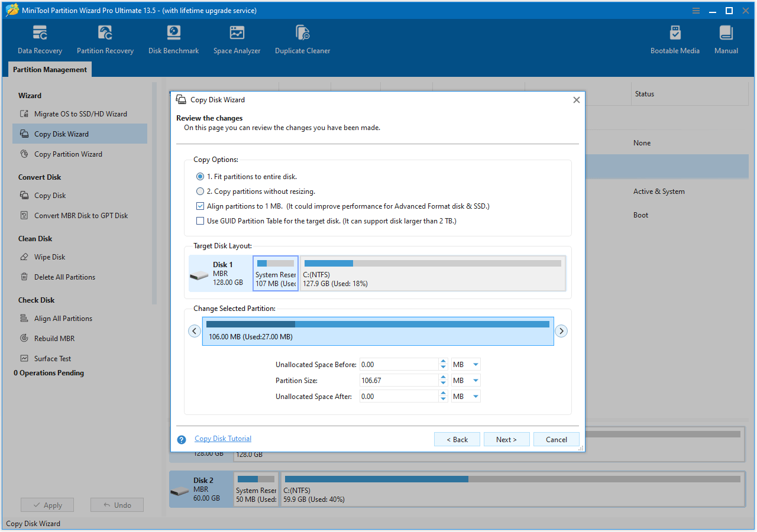Click the Next button

[506, 439]
